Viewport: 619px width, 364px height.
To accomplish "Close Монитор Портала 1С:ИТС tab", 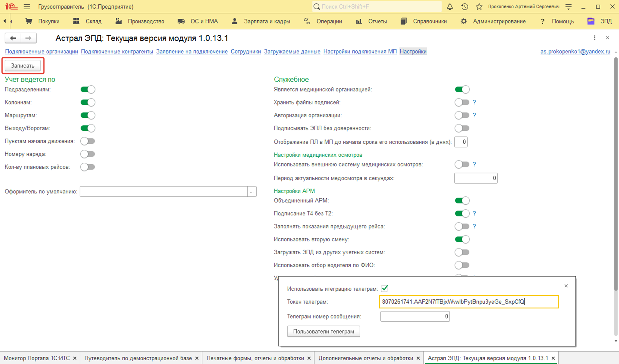I will coord(75,358).
